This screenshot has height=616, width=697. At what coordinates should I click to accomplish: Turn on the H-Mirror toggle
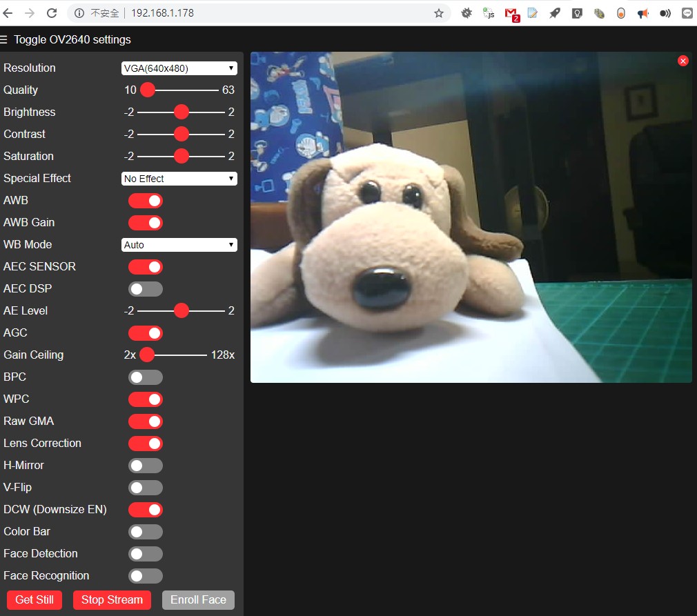click(x=145, y=466)
